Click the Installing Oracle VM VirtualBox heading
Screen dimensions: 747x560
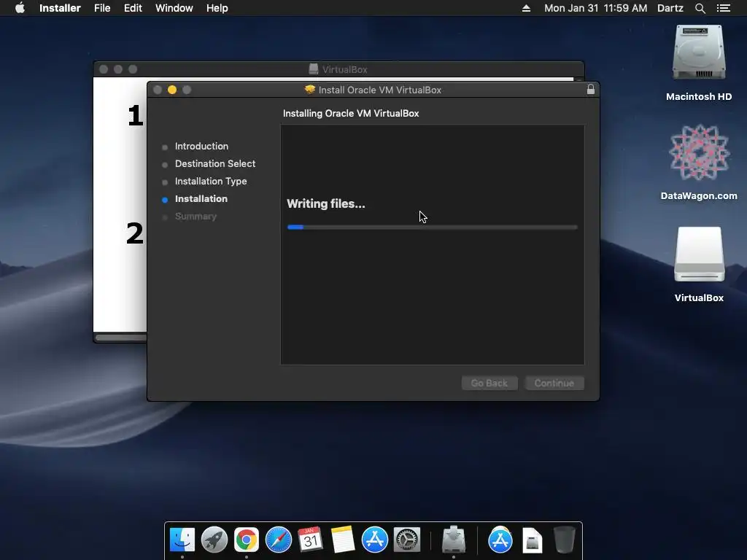(x=351, y=113)
